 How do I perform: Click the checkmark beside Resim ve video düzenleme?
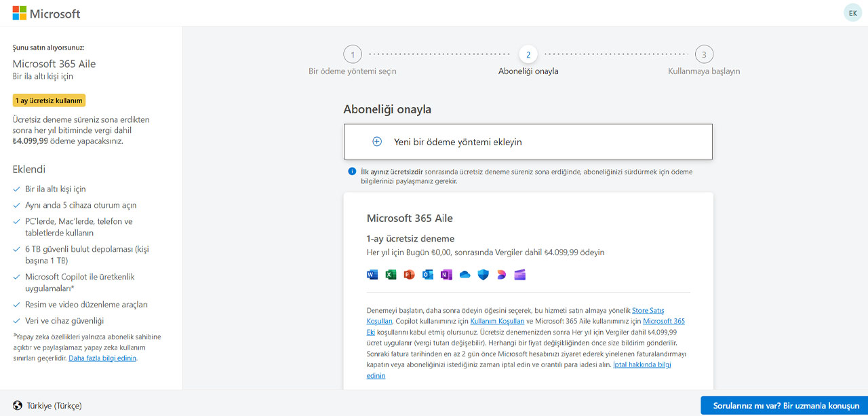click(16, 305)
